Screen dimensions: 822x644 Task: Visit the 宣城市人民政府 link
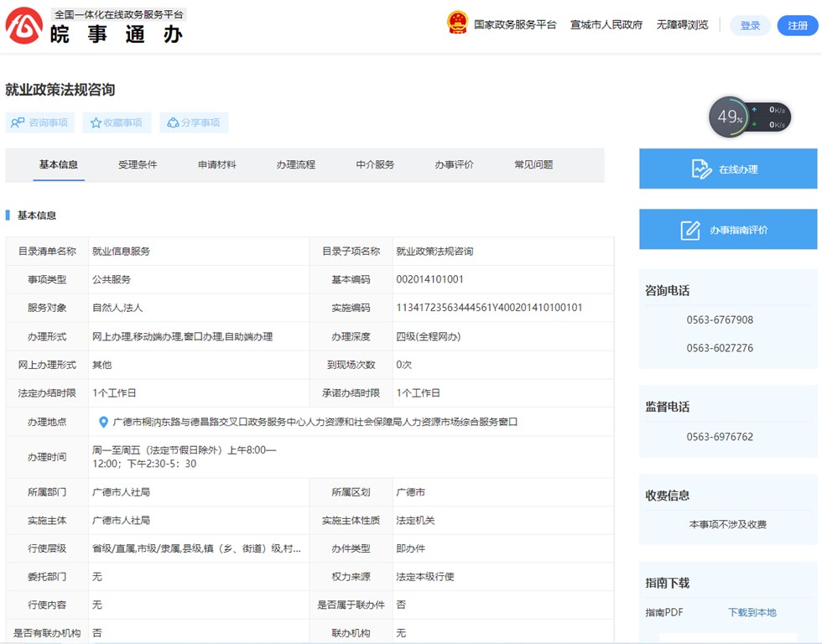point(606,25)
